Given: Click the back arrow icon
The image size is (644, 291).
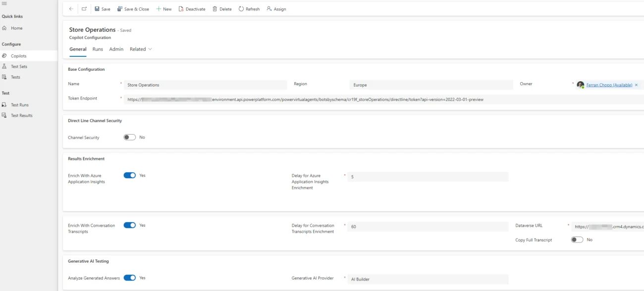Looking at the screenshot, I should tap(71, 9).
